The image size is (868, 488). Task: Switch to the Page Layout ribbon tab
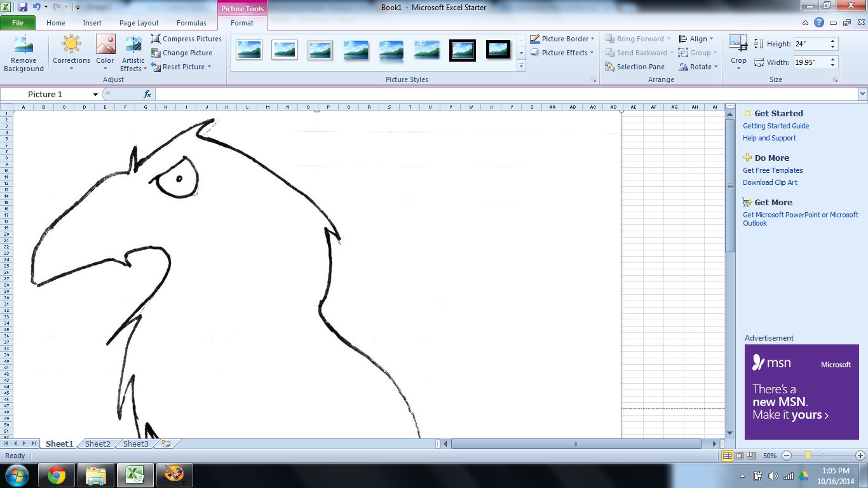click(x=139, y=22)
